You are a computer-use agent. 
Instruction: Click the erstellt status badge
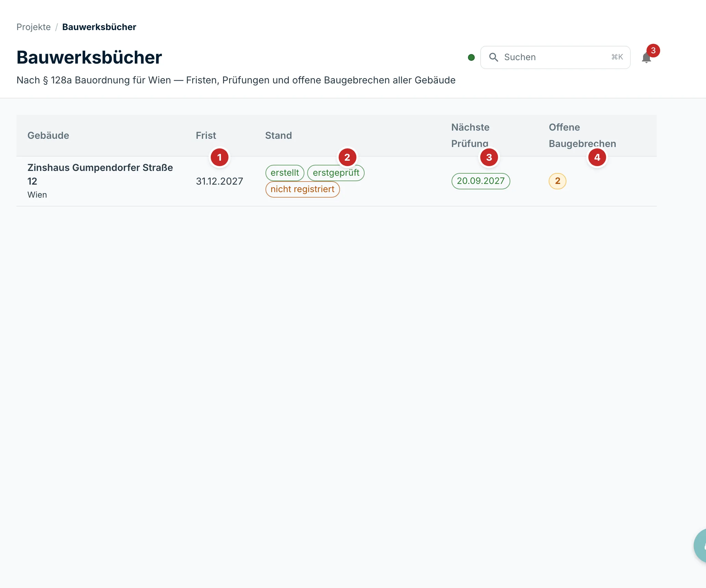[x=285, y=173]
